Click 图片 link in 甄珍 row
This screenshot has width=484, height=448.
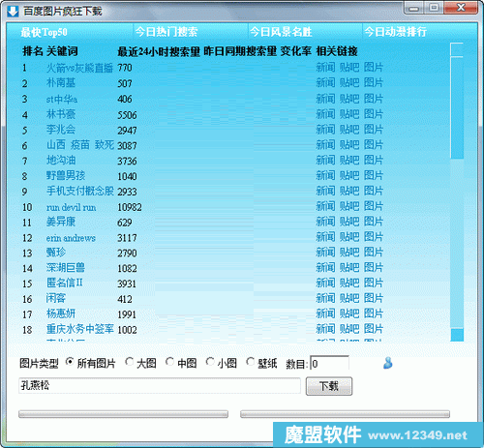coord(374,253)
